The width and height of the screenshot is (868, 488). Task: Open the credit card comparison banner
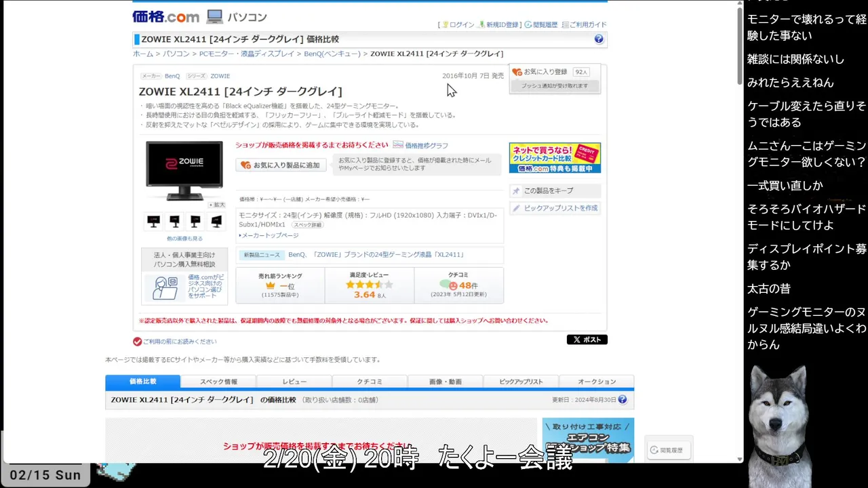tap(555, 157)
